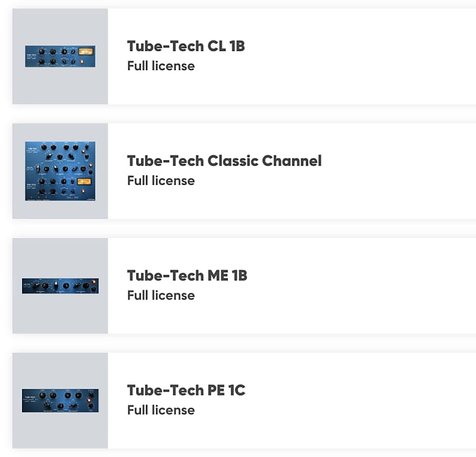The image size is (476, 457).
Task: Click the Full license label under CL 1B
Action: [x=161, y=66]
